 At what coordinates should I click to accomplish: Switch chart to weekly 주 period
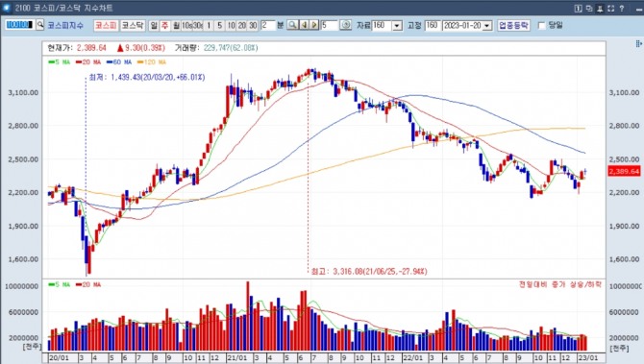click(164, 25)
